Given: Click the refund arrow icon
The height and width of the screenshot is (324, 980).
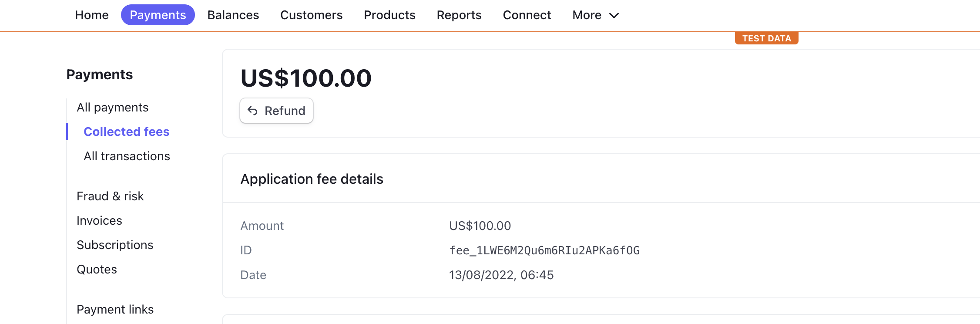Looking at the screenshot, I should pyautogui.click(x=252, y=111).
